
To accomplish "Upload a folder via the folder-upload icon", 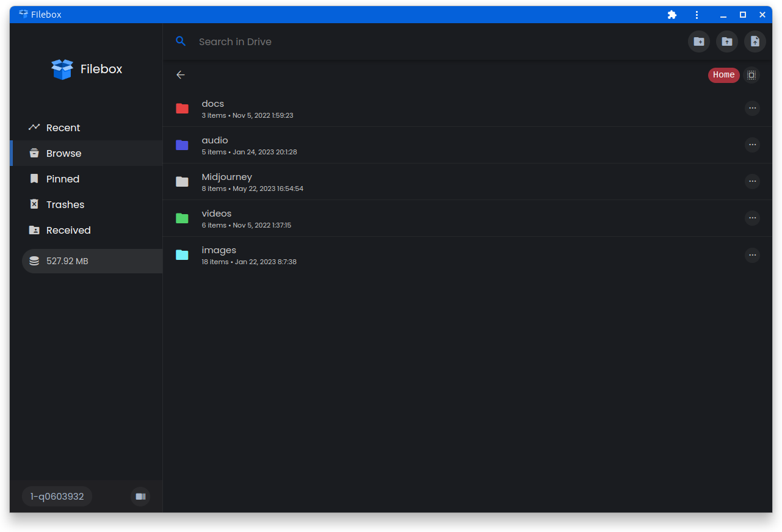I will coord(726,41).
